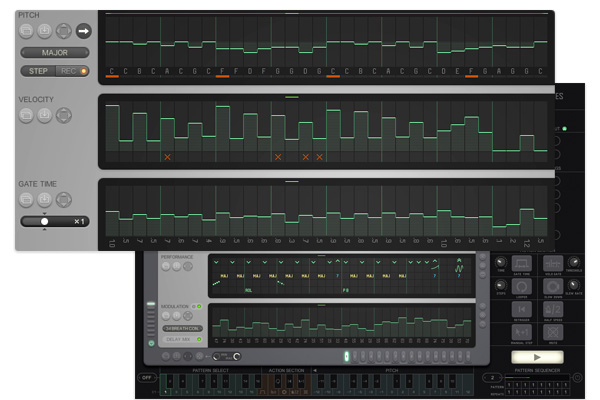Click the paste icon in the Gate Time section
This screenshot has height=400, width=600.
point(44,199)
